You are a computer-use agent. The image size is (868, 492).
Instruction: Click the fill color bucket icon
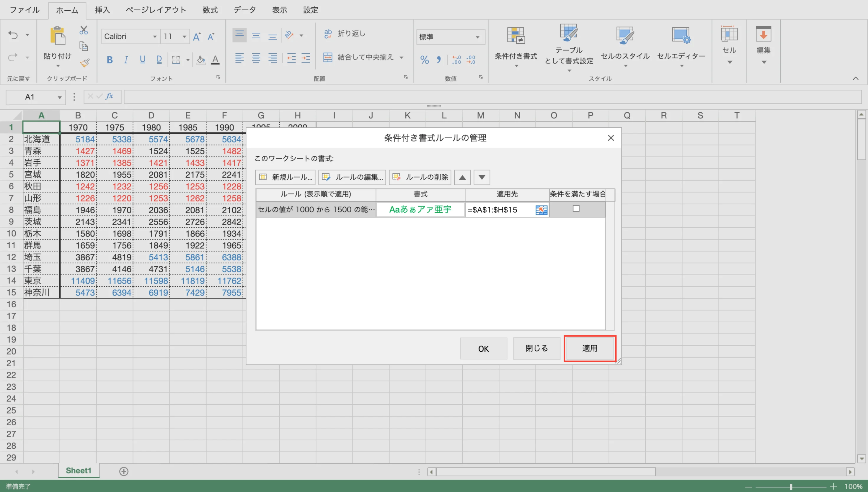coord(201,60)
